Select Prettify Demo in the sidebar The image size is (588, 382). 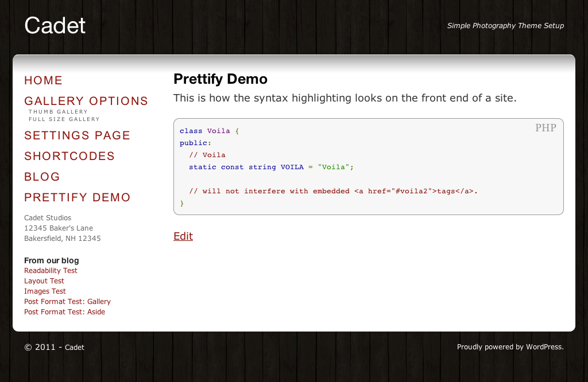pyautogui.click(x=78, y=197)
